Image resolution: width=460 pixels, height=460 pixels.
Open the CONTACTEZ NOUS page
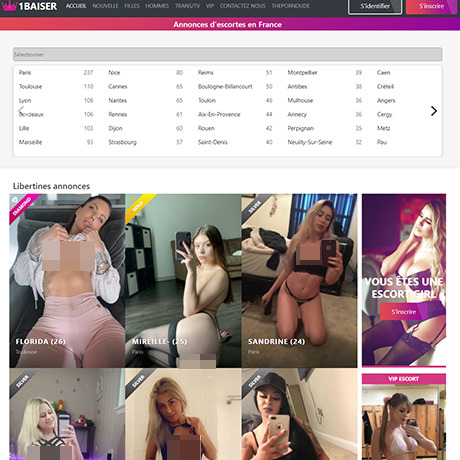(243, 6)
